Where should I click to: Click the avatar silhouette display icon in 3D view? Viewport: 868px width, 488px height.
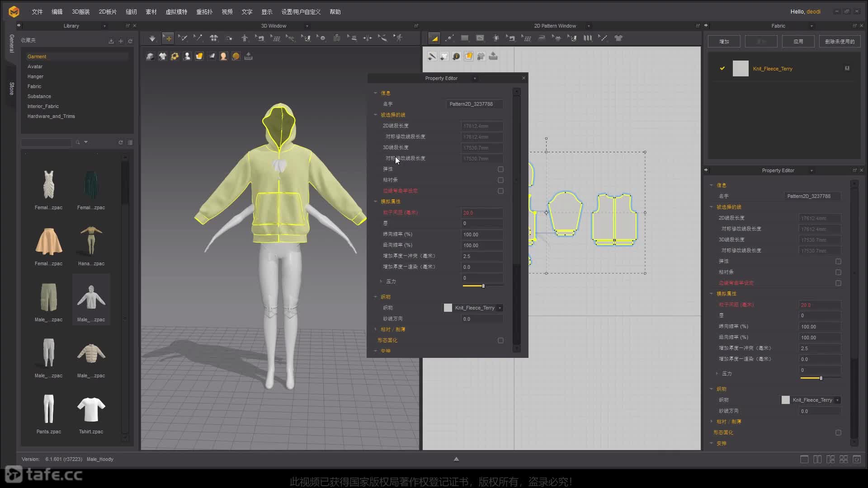(x=187, y=56)
